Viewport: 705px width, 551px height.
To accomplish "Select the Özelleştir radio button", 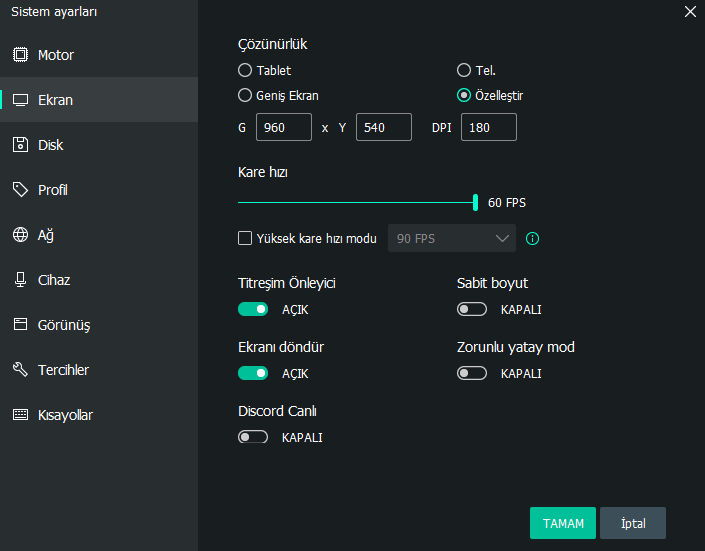I will tap(464, 95).
